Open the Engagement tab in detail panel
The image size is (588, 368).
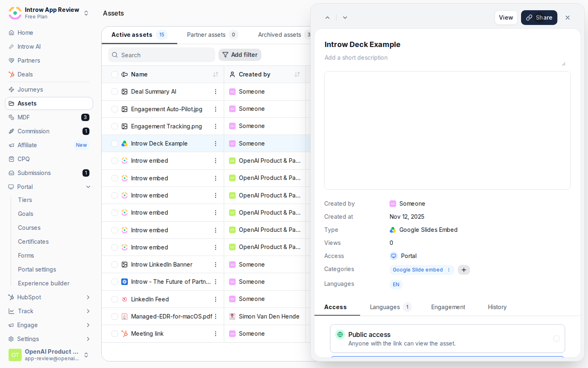[x=448, y=307]
